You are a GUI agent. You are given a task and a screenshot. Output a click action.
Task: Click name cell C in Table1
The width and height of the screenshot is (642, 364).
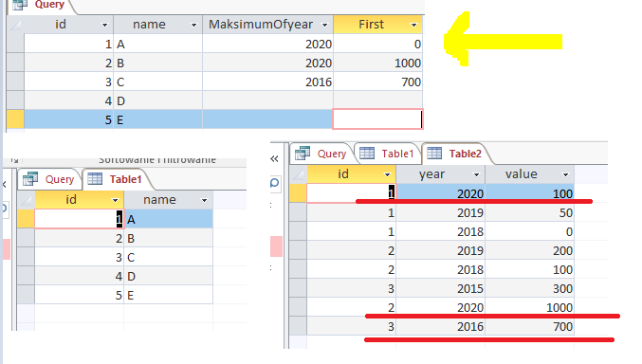point(168,257)
